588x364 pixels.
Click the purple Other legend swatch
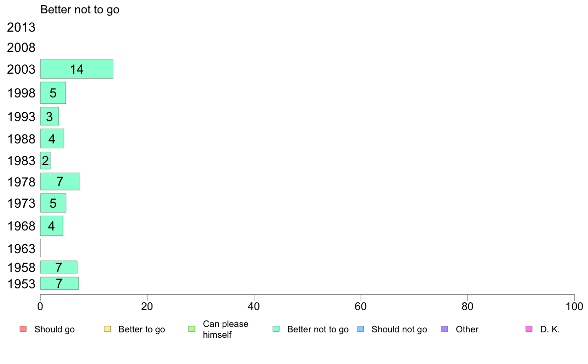(x=444, y=329)
